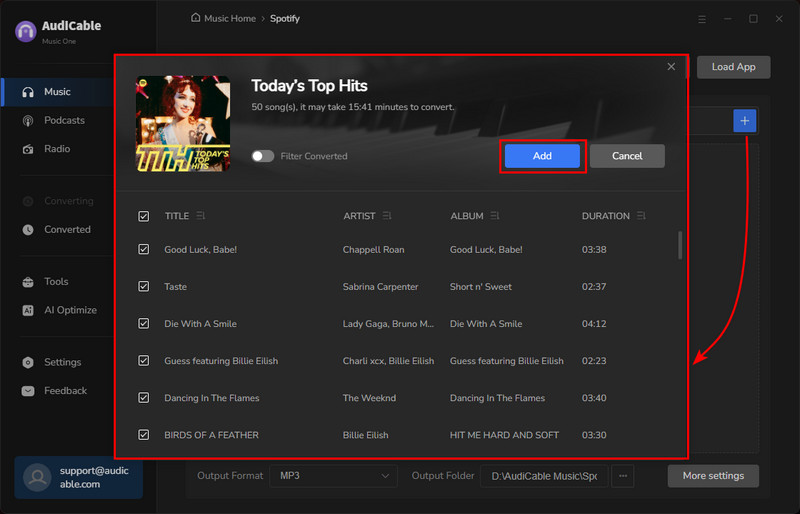Screen dimensions: 800x514
Task: Click the Music Home house icon
Action: tap(195, 18)
